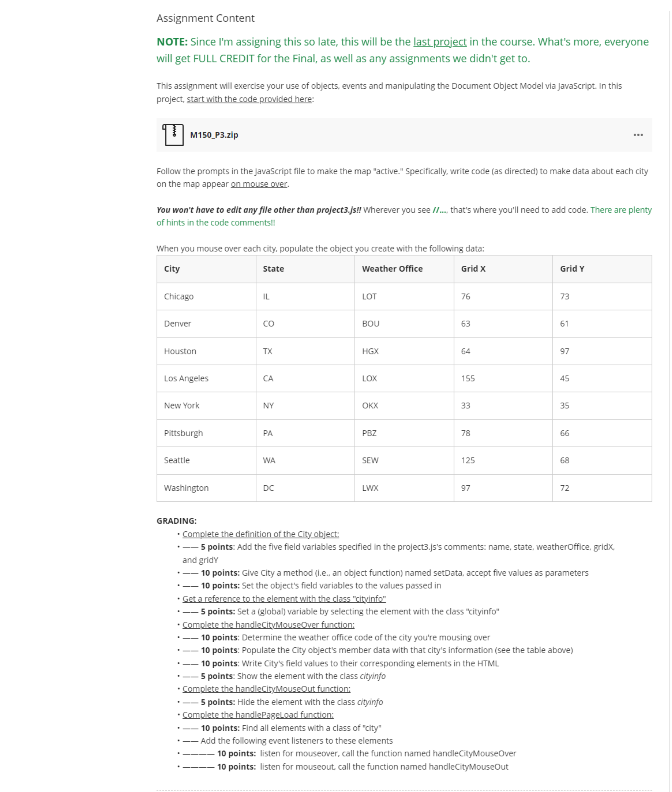Follow the 'start with the code provided here' link
Image resolution: width=672 pixels, height=792 pixels.
pyautogui.click(x=249, y=99)
